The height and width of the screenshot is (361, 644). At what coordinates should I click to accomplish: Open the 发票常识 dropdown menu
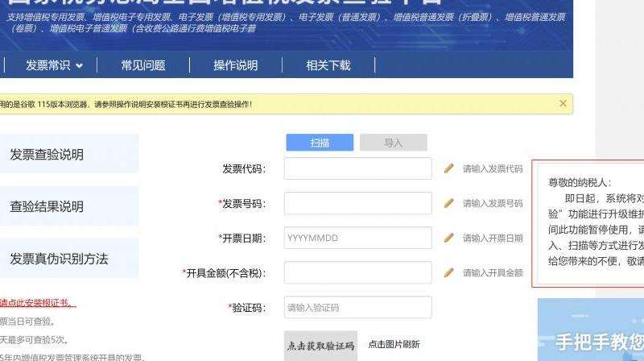(54, 65)
